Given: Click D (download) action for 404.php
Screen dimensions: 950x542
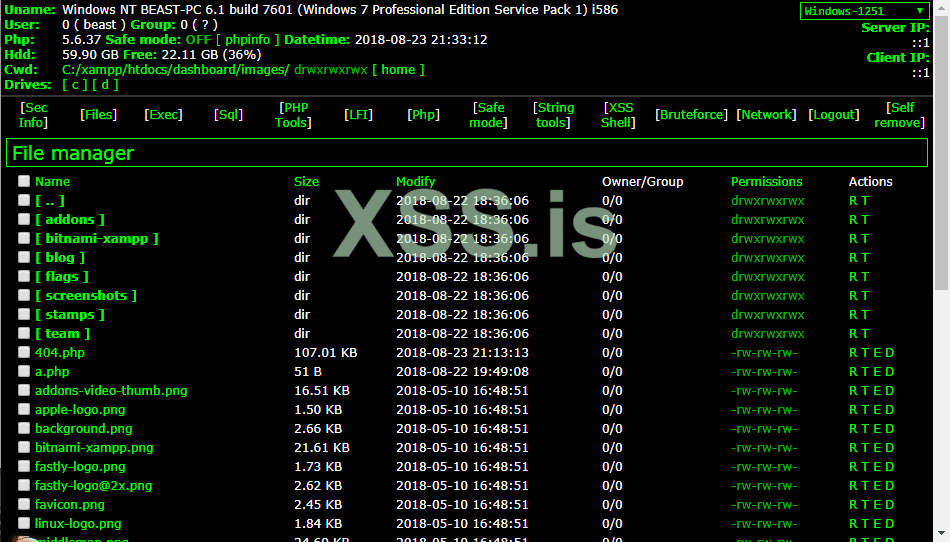Looking at the screenshot, I should click(x=889, y=352).
